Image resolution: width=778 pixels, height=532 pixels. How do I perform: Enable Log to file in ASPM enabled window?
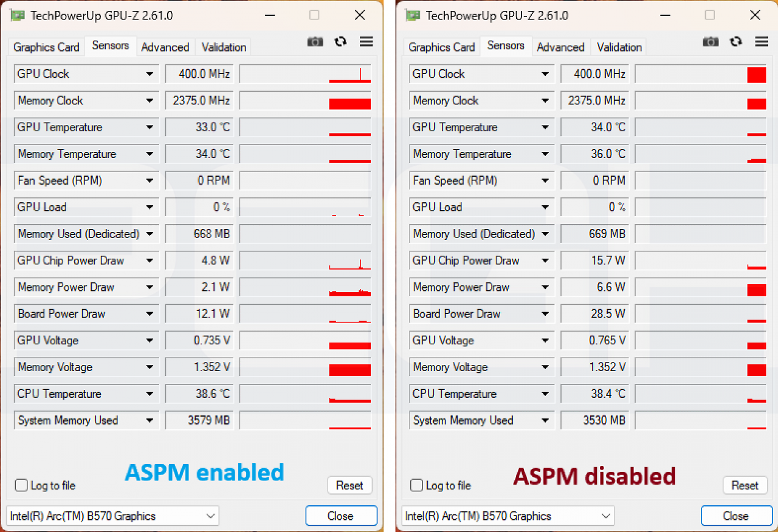21,485
